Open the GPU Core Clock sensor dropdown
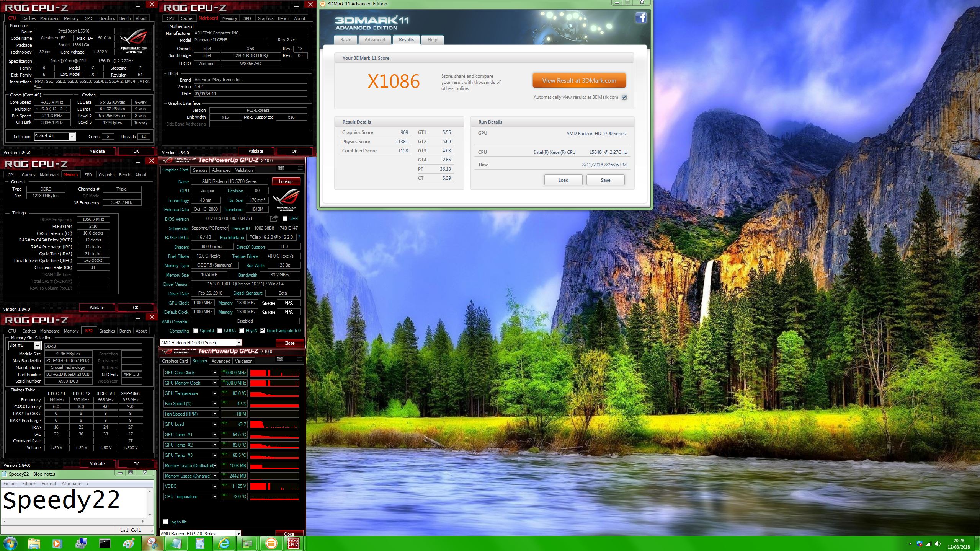This screenshot has width=980, height=551. click(215, 373)
